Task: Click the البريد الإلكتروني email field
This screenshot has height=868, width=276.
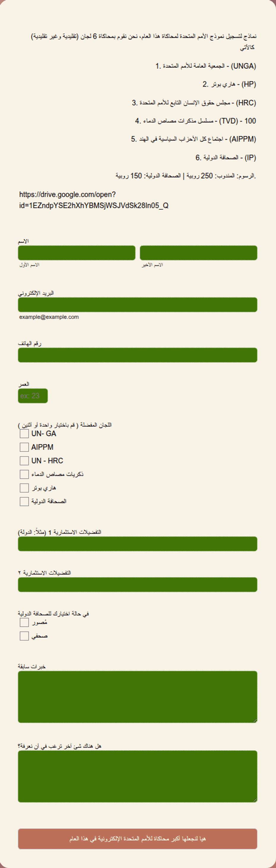Action: pyautogui.click(x=137, y=305)
